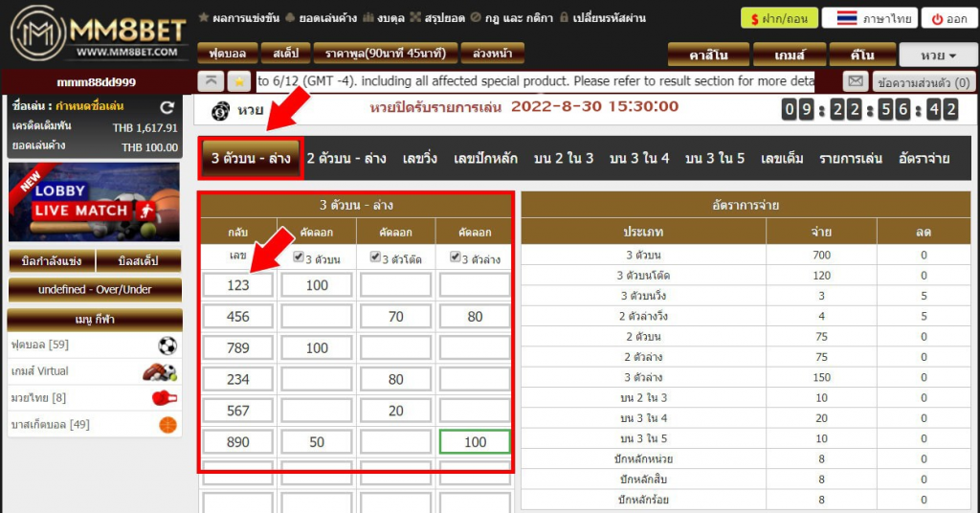Open the เลขวิ่ง tab
The height and width of the screenshot is (513, 980).
(x=420, y=158)
